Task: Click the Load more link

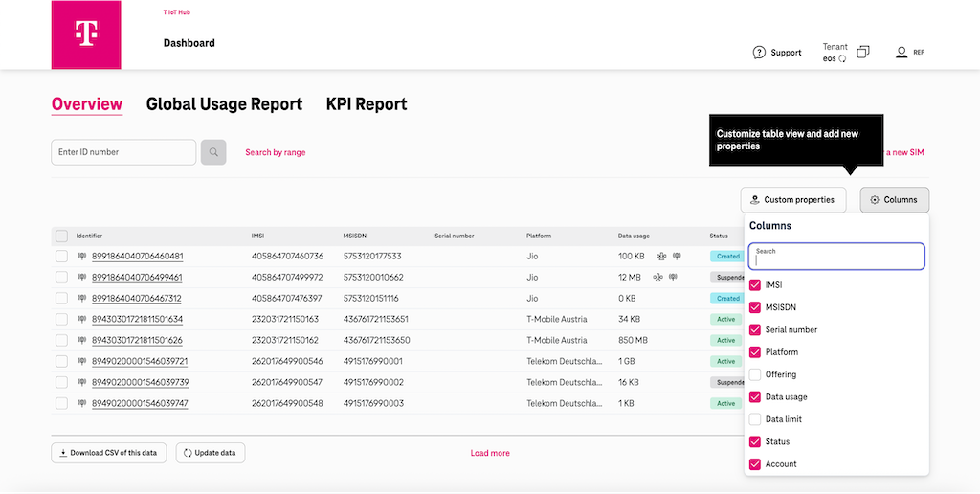Action: 490,453
